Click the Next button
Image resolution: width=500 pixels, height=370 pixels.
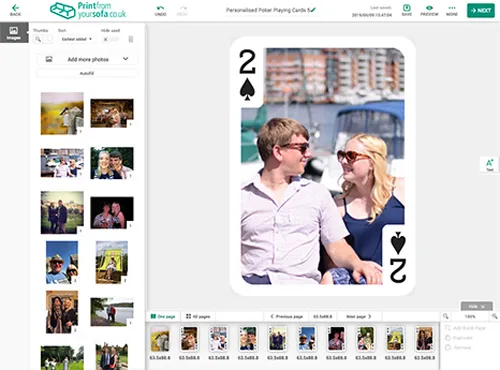(x=481, y=10)
